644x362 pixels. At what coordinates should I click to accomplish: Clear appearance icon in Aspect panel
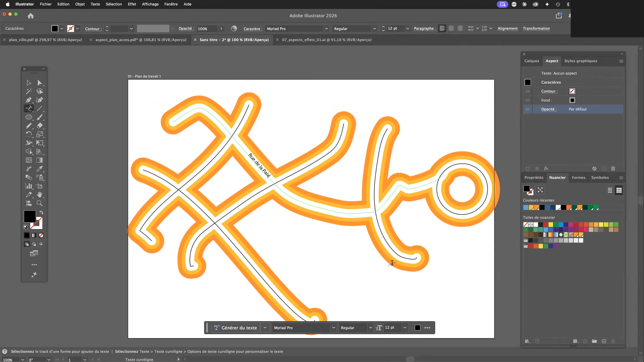[x=594, y=169]
